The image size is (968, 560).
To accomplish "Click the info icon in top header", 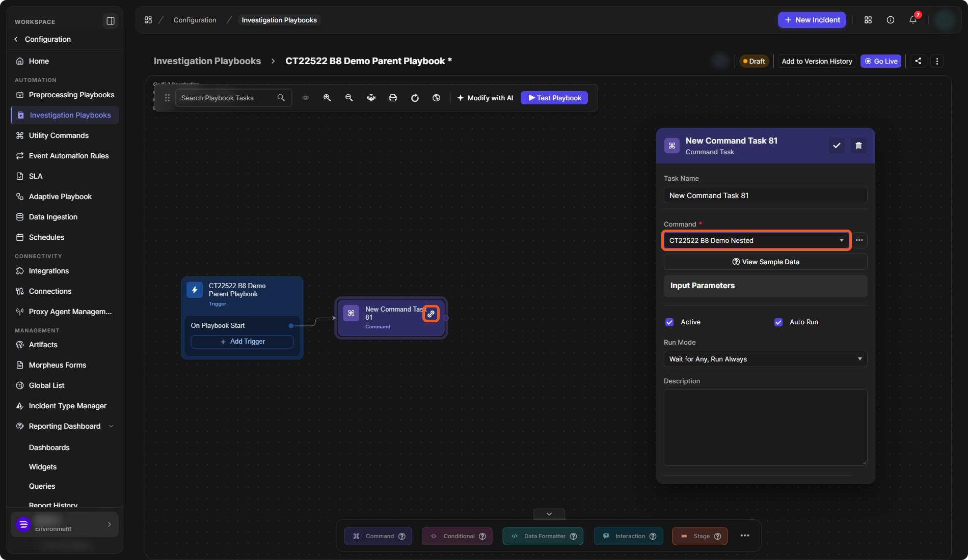I will pyautogui.click(x=891, y=20).
